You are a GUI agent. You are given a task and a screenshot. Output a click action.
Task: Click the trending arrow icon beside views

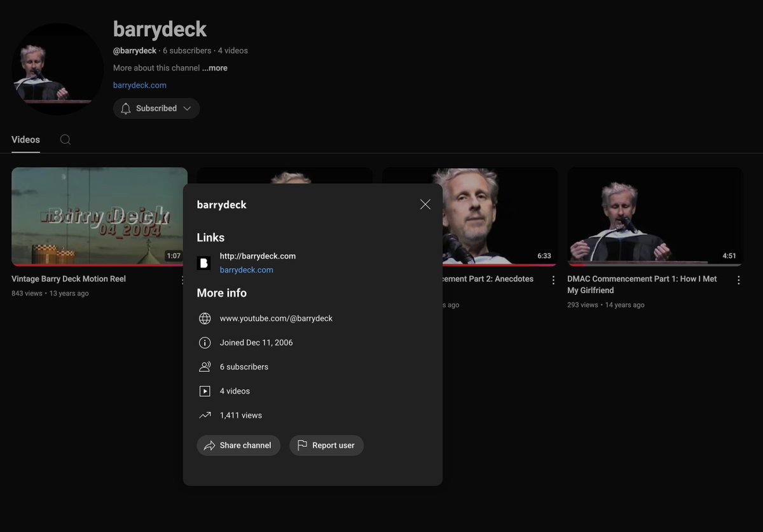pos(205,415)
